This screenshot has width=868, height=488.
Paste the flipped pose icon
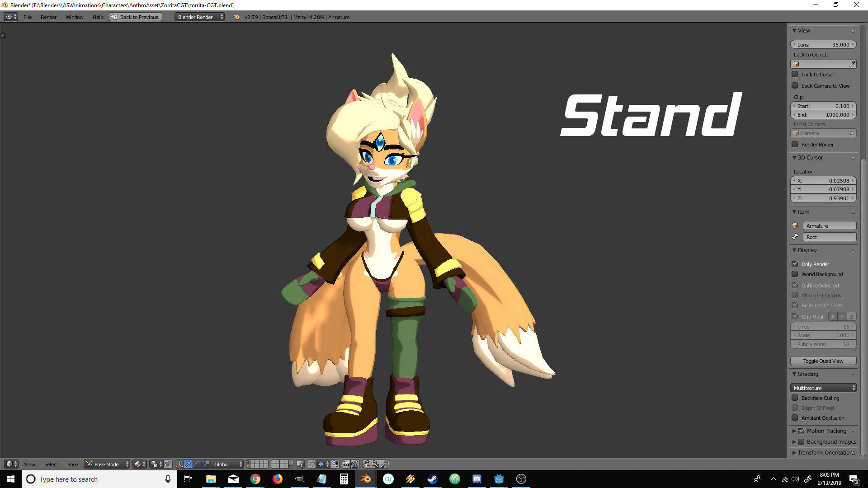click(x=384, y=464)
